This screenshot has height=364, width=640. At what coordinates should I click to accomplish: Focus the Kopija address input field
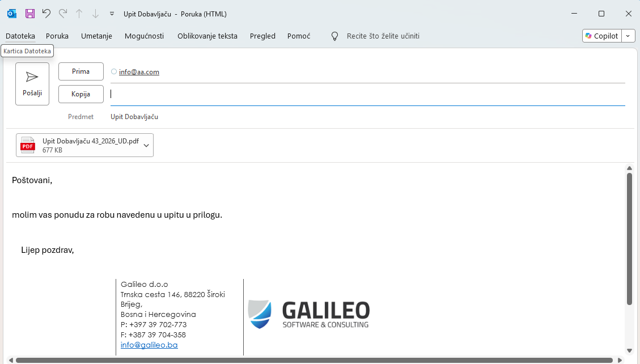[368, 94]
